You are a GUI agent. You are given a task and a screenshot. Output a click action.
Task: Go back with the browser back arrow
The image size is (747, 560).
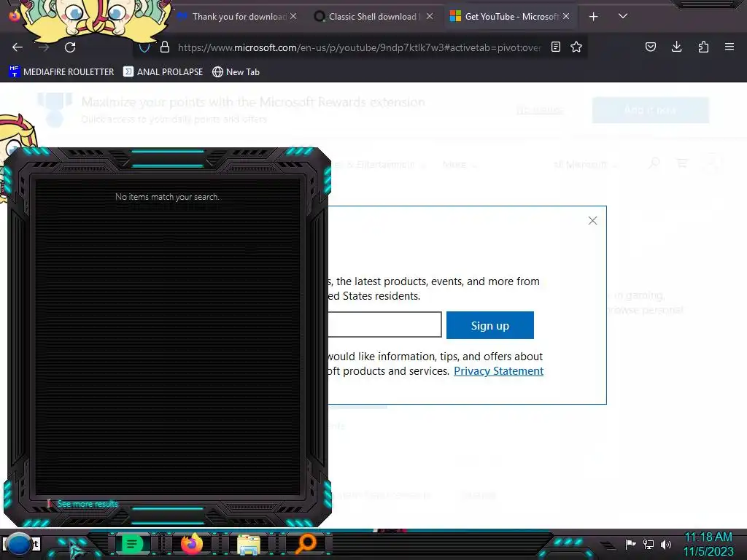coord(18,47)
